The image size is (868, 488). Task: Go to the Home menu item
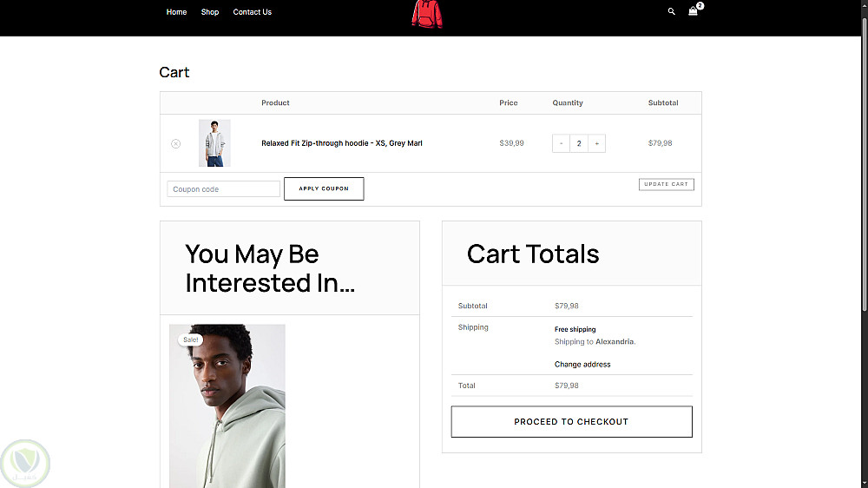point(176,12)
